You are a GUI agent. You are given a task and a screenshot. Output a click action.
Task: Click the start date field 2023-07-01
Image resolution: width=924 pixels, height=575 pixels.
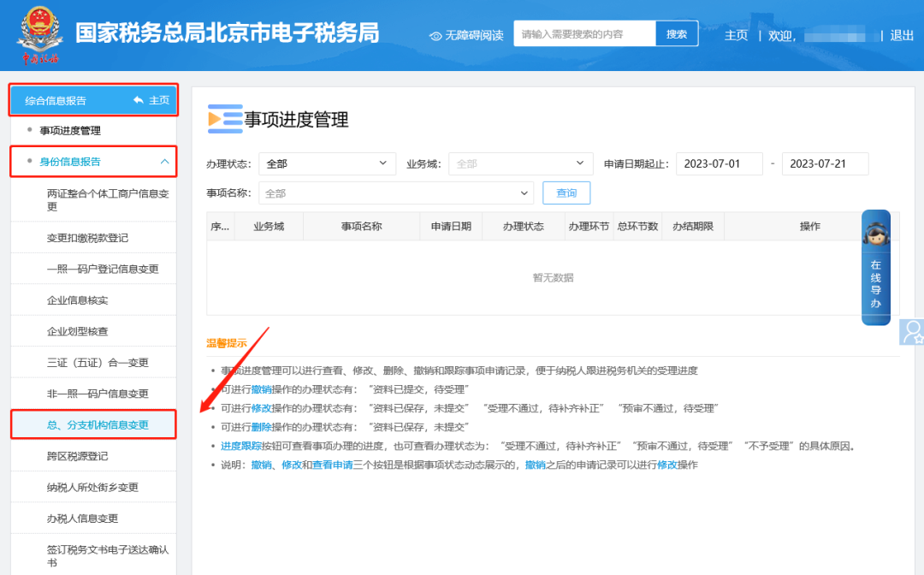click(719, 163)
